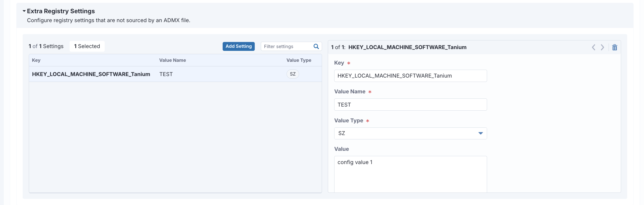Select the HKEY_LOCAL_MACHINE_SOFTWARE_Tanium table row
Image resolution: width=644 pixels, height=205 pixels.
coord(91,74)
